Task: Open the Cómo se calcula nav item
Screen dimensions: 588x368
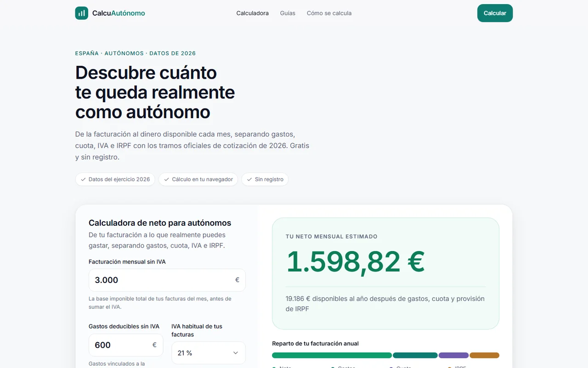Action: click(x=329, y=13)
